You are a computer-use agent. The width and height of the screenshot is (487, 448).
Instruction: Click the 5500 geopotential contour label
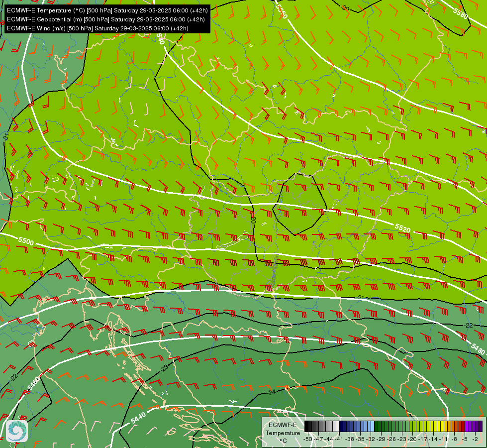(26, 241)
